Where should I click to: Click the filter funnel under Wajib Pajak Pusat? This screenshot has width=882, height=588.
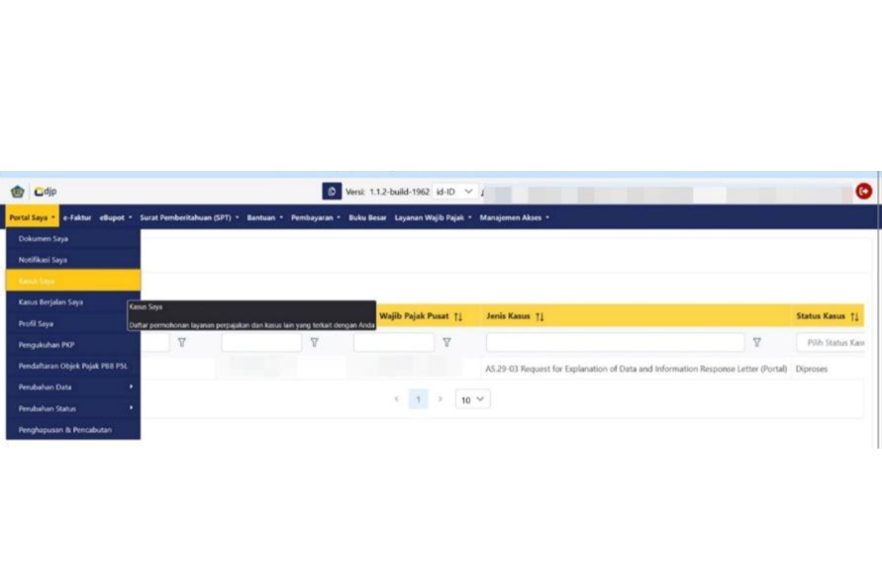click(446, 342)
